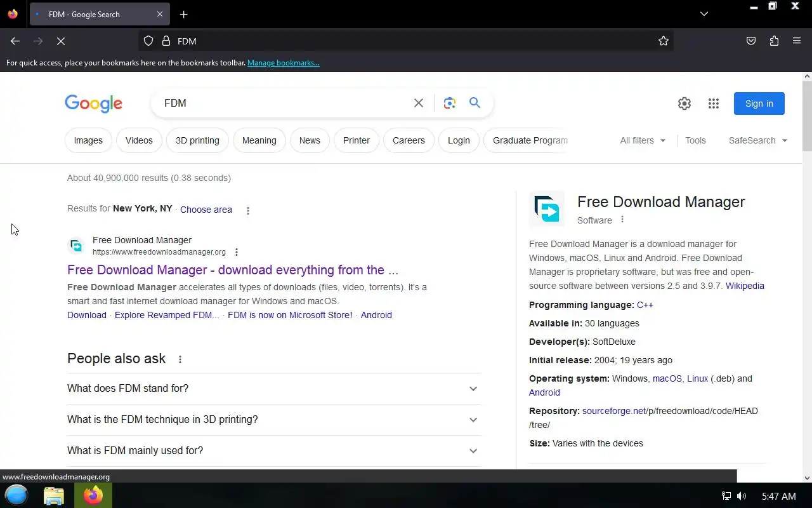Open the Firefox extensions icon

click(x=774, y=41)
